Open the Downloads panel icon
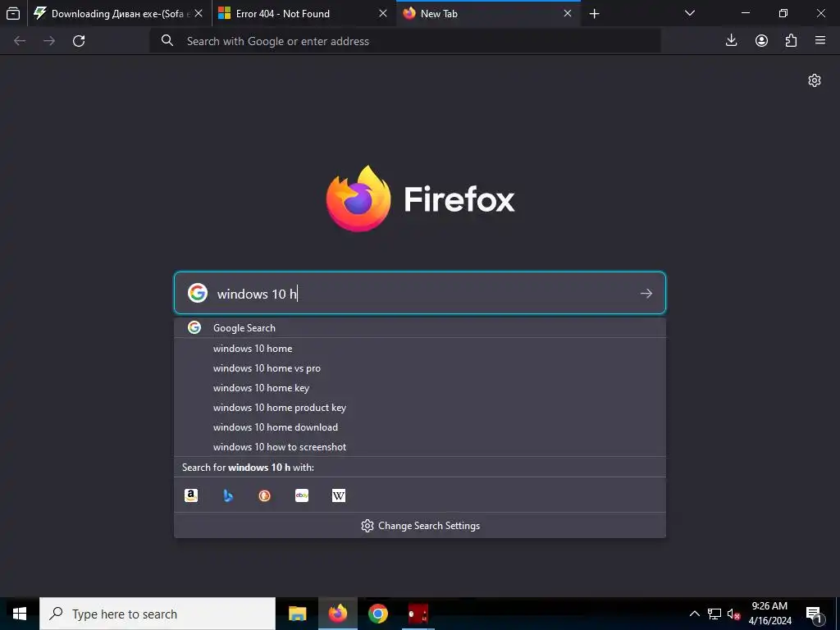Image resolution: width=840 pixels, height=630 pixels. (731, 40)
